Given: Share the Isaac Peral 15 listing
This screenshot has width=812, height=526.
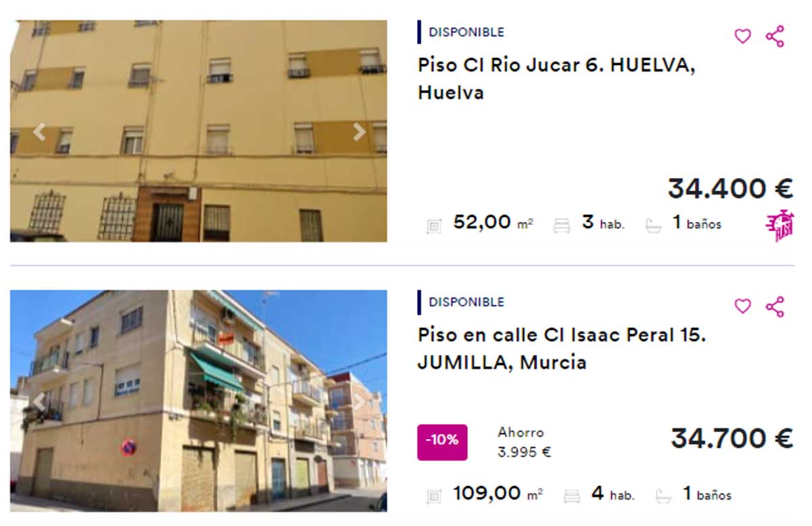Looking at the screenshot, I should [775, 306].
